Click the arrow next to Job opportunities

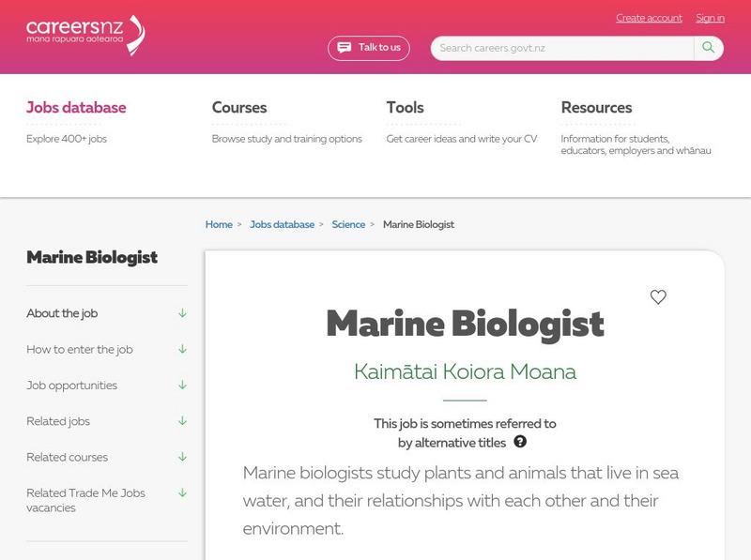182,385
